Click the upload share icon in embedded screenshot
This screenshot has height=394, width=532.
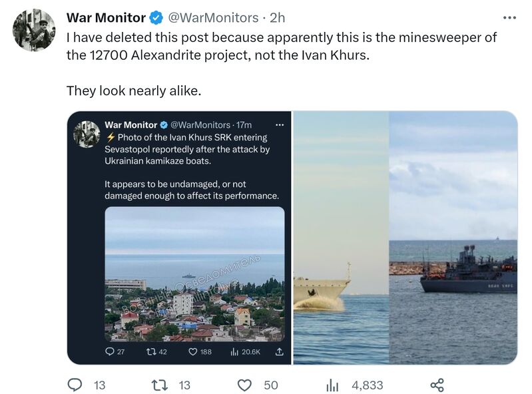click(x=279, y=351)
